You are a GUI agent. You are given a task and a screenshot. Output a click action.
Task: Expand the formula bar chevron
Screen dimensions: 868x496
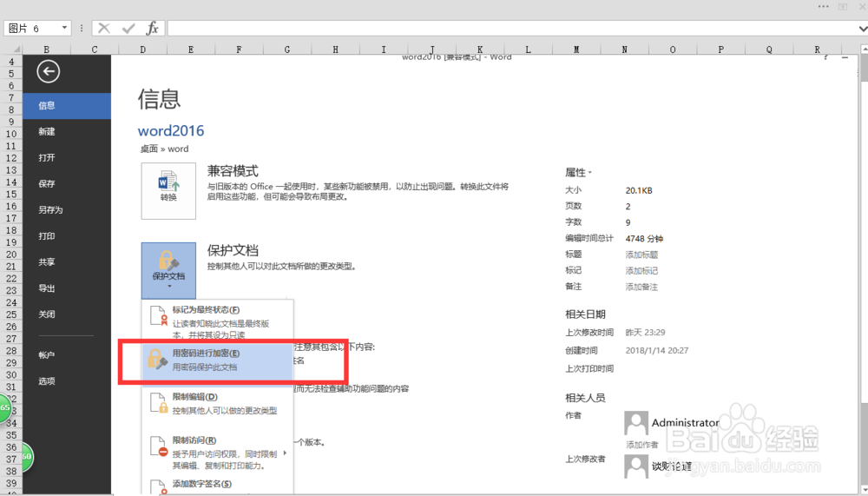point(862,29)
